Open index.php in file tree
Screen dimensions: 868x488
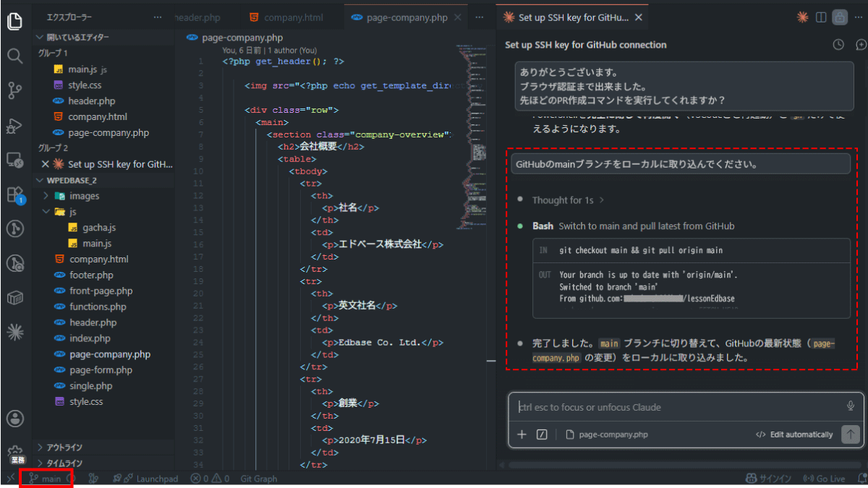[103, 338]
